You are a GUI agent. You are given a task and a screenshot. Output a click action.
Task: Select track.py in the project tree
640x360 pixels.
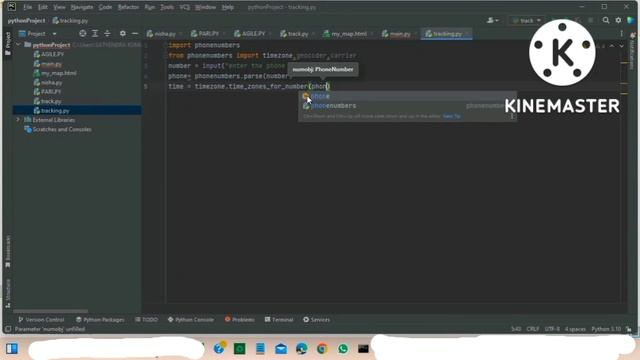[x=47, y=101]
